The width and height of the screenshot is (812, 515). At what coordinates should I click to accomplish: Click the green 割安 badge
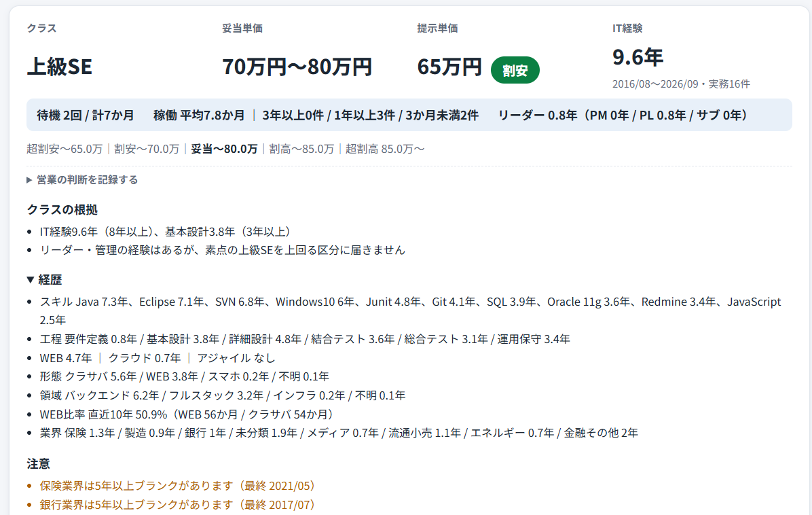(x=515, y=70)
